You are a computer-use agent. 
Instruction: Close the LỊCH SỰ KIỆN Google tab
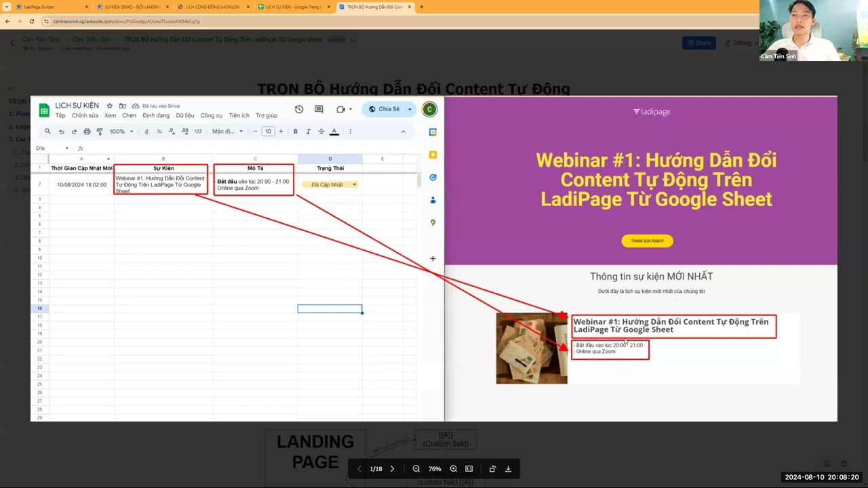329,7
